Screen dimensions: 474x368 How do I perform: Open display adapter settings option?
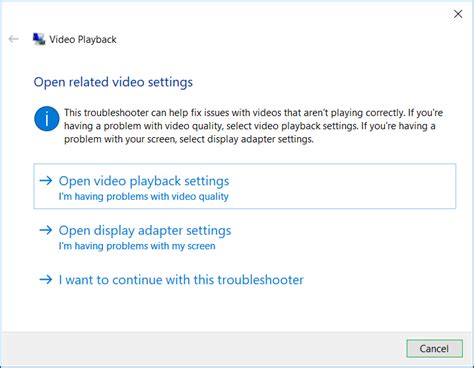[245, 237]
